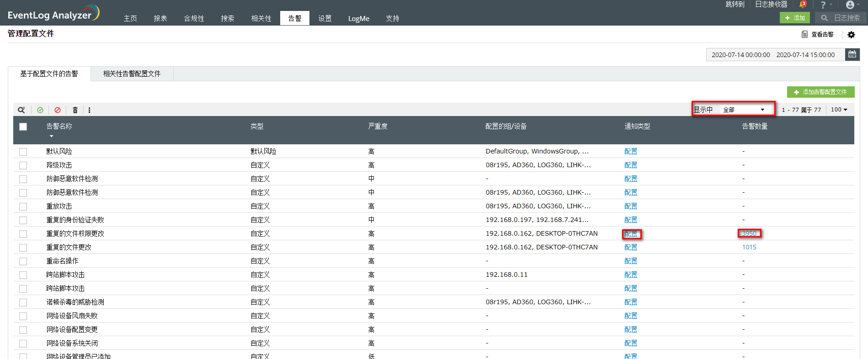Image resolution: width=868 pixels, height=359 pixels.
Task: Open the 100 rows-per-page dropdown
Action: (x=839, y=110)
